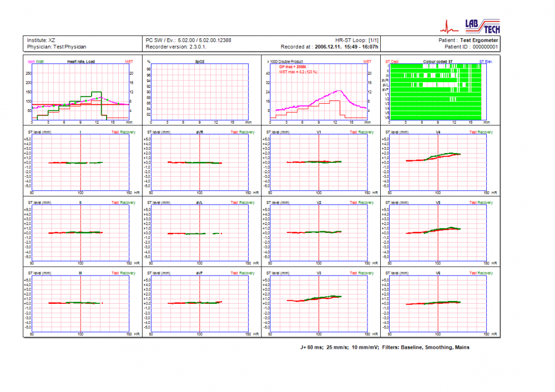Viewport: 555px width, 392px height.
Task: Click the recorded date 2006.12.11.
Action: [x=331, y=47]
